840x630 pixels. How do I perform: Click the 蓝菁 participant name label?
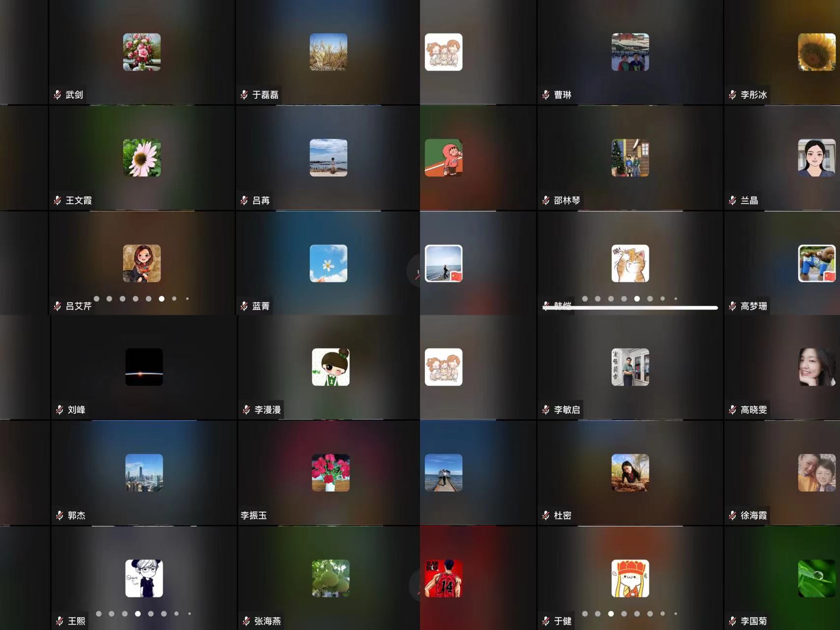(x=260, y=306)
